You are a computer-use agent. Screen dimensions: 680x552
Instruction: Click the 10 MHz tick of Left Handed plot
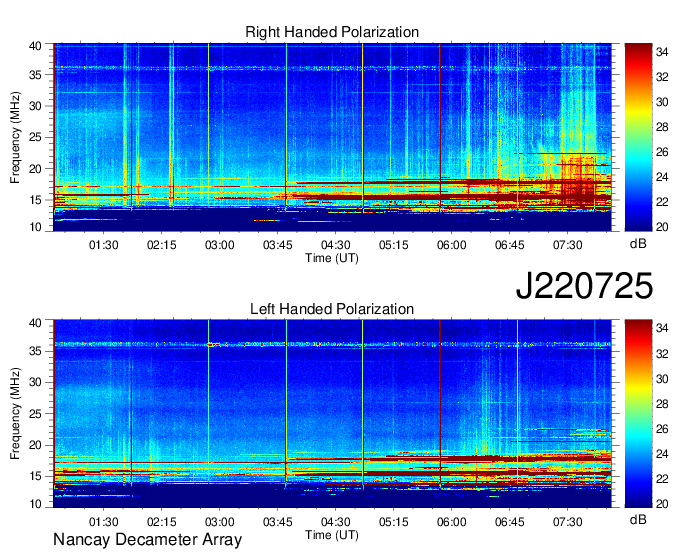[35, 504]
